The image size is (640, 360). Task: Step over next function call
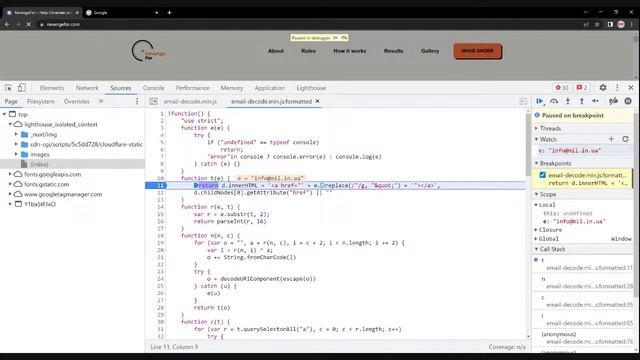click(x=553, y=101)
